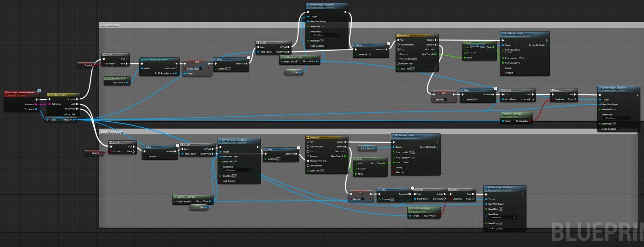Image resolution: width=644 pixels, height=247 pixels.
Task: Click the Reverse pin on Timeline_1
Action: pos(308,156)
